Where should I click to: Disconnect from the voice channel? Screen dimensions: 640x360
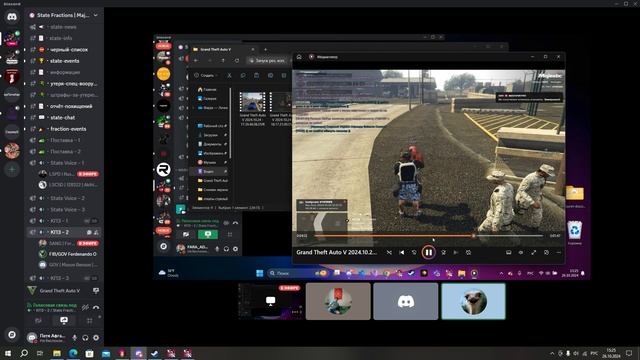(96, 308)
